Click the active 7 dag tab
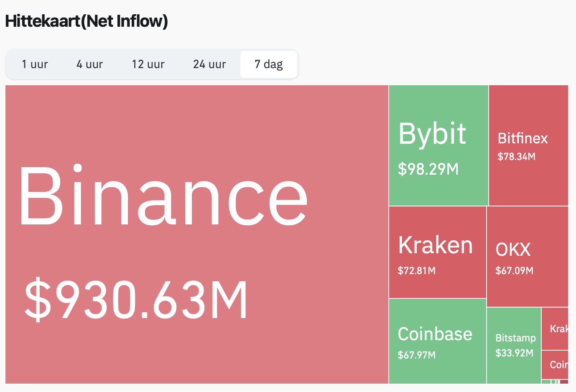Screen dimensions: 576x392 (x=269, y=64)
